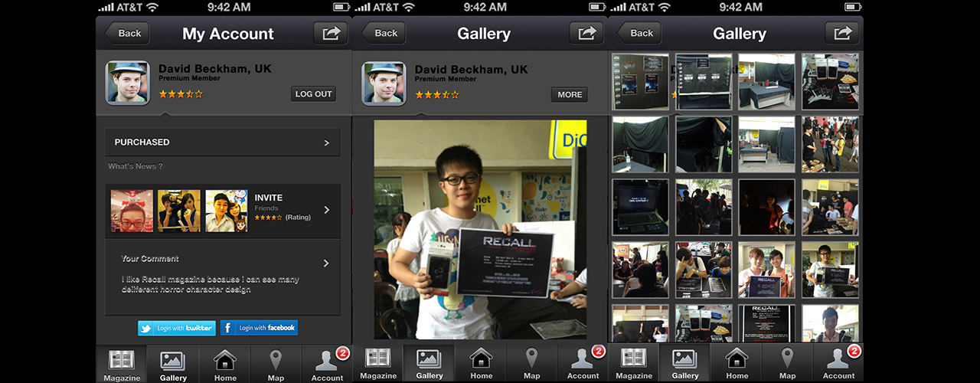Tap Magazine icon in middle screen's tab bar

click(x=378, y=364)
